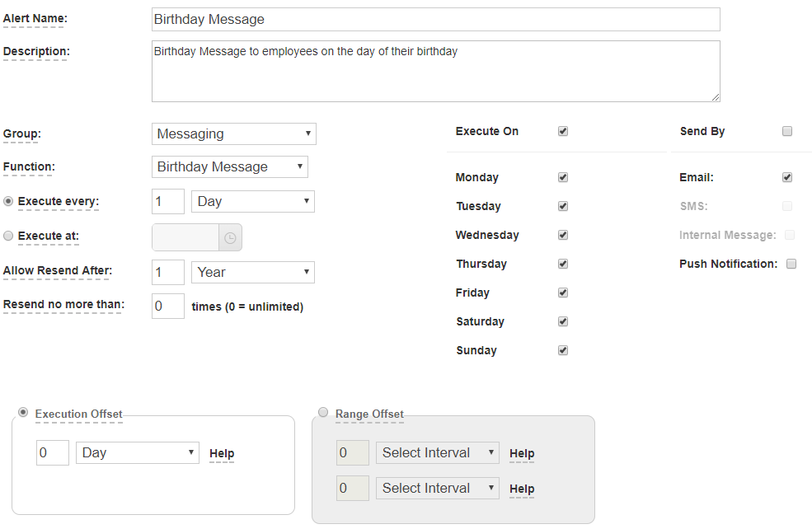812x529 pixels.
Task: Open the second Range Offset Help link
Action: pos(522,489)
